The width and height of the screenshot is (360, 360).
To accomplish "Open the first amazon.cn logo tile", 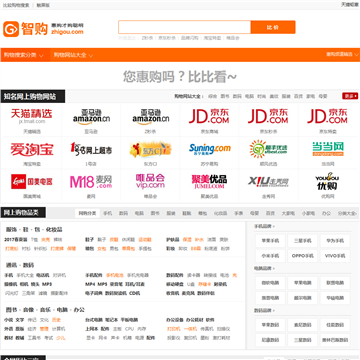I will (x=91, y=116).
